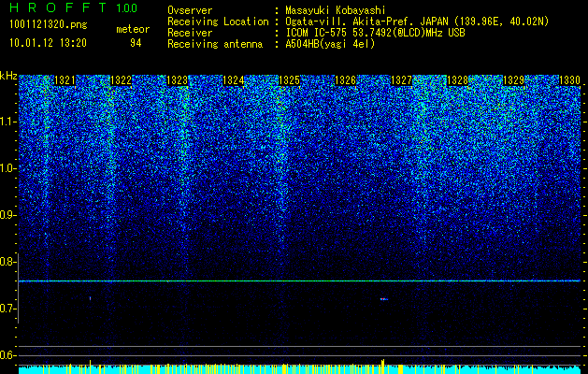Click the 1330 time marker
The image size is (588, 374).
(x=569, y=80)
